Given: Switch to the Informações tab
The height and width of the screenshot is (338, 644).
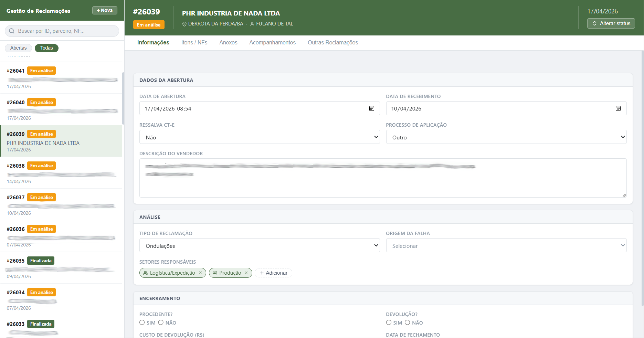Looking at the screenshot, I should 153,43.
